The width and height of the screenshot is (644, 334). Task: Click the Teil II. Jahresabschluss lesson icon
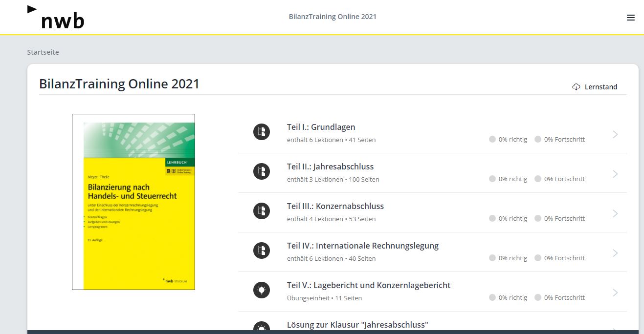[262, 171]
